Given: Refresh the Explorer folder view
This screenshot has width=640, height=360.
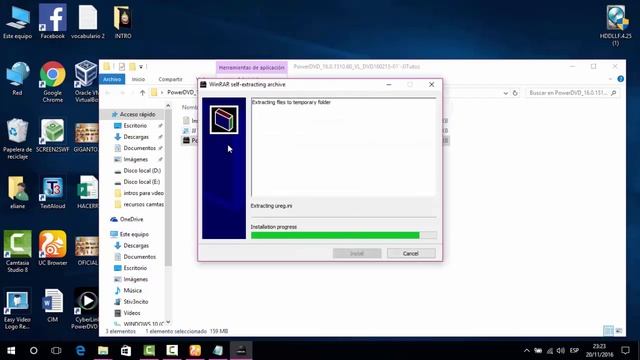Looking at the screenshot, I should pos(515,93).
